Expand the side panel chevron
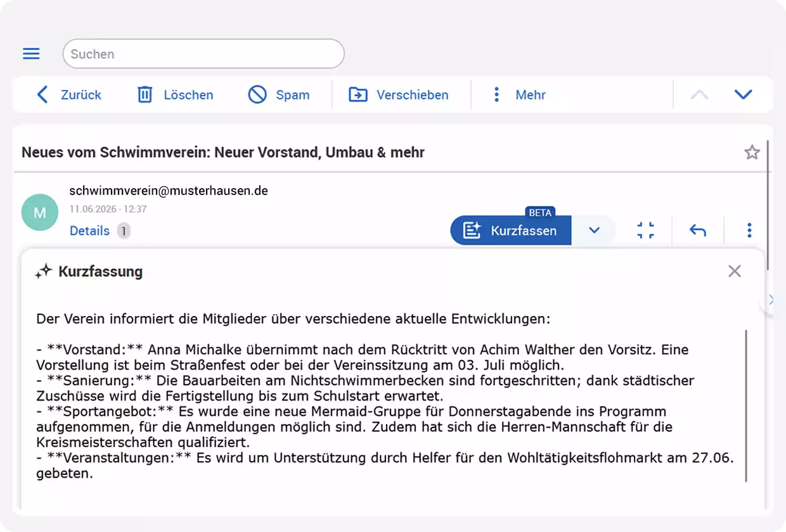The height and width of the screenshot is (532, 786). tap(771, 300)
